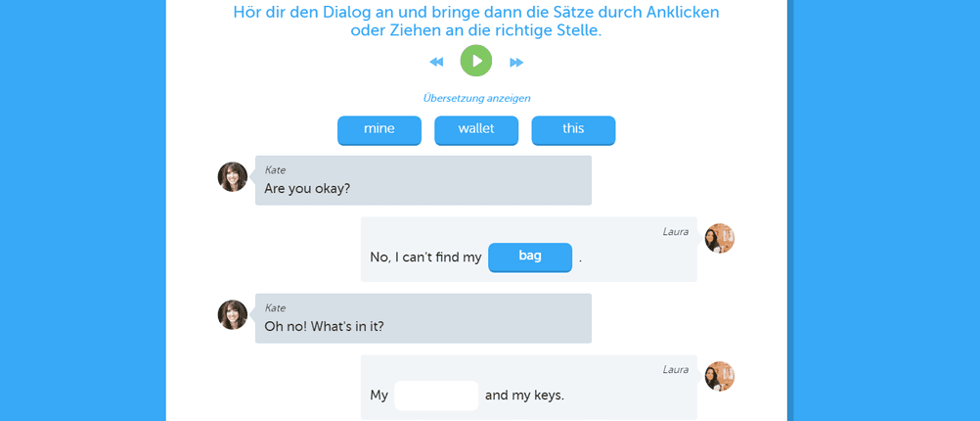The image size is (980, 421).
Task: Click the 'Are you okay?' message bubble
Action: (423, 180)
